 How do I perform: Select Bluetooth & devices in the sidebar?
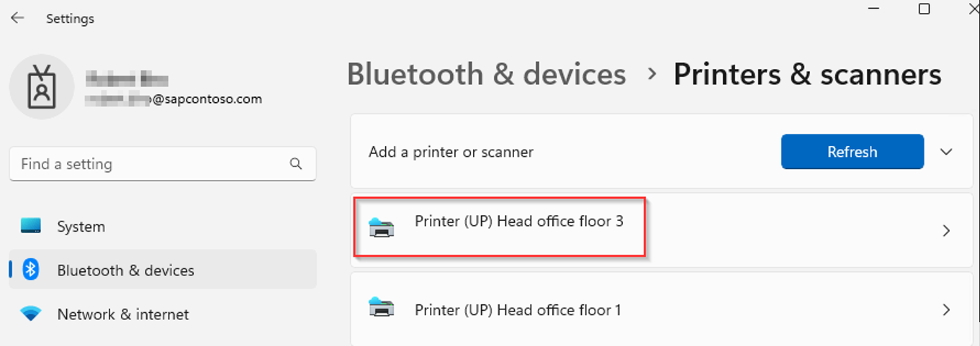[x=125, y=270]
